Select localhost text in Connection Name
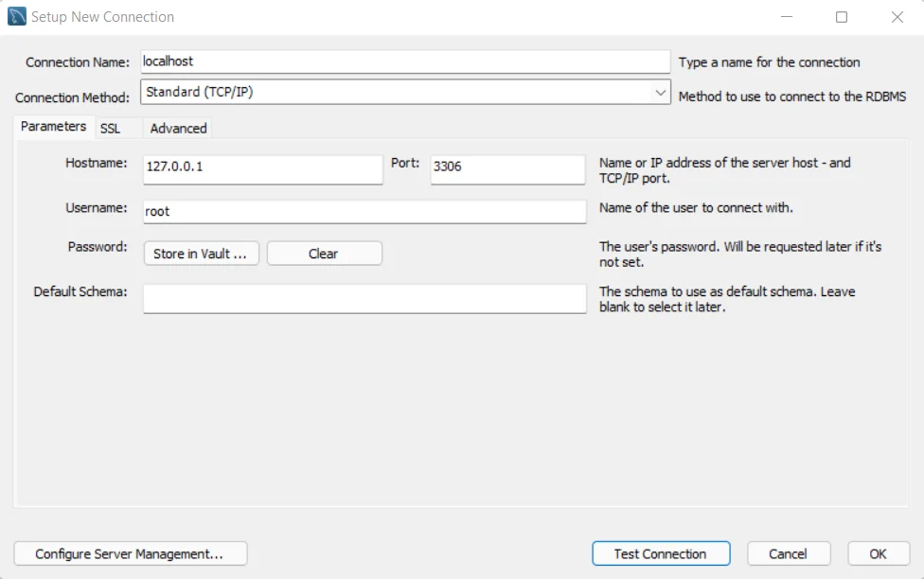The image size is (924, 579). click(169, 61)
